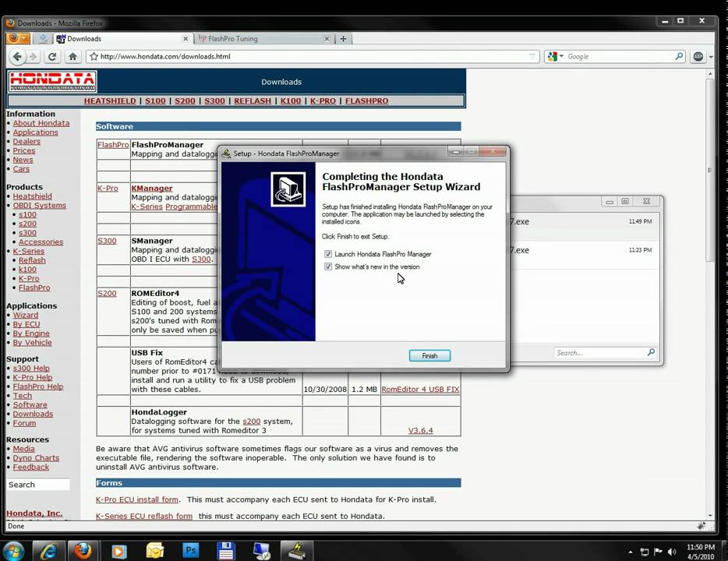Open the address bar history dropdown arrow
The image size is (728, 561).
(x=532, y=57)
